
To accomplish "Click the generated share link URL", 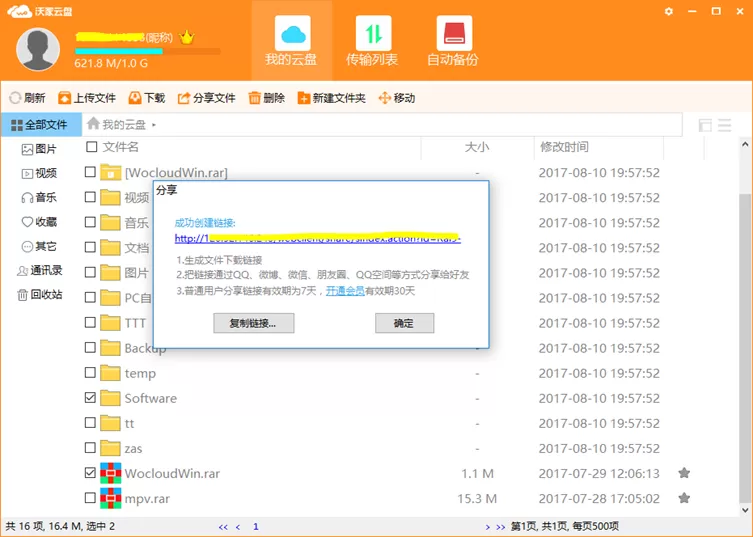I will click(318, 238).
